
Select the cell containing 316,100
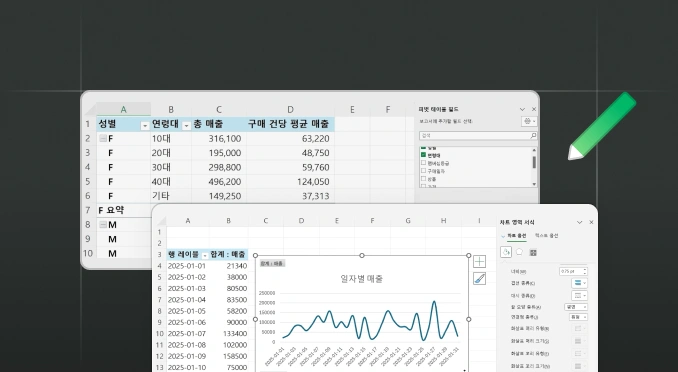pos(219,138)
